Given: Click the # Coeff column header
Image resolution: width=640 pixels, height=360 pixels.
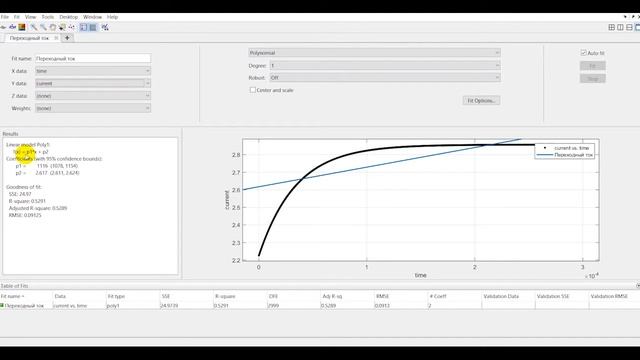Looking at the screenshot, I should coord(455,296).
